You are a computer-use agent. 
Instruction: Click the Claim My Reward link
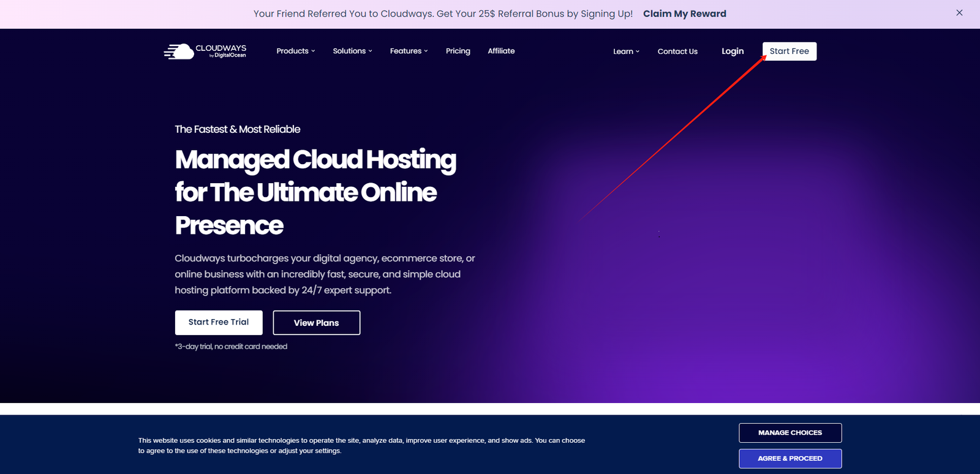pos(684,13)
